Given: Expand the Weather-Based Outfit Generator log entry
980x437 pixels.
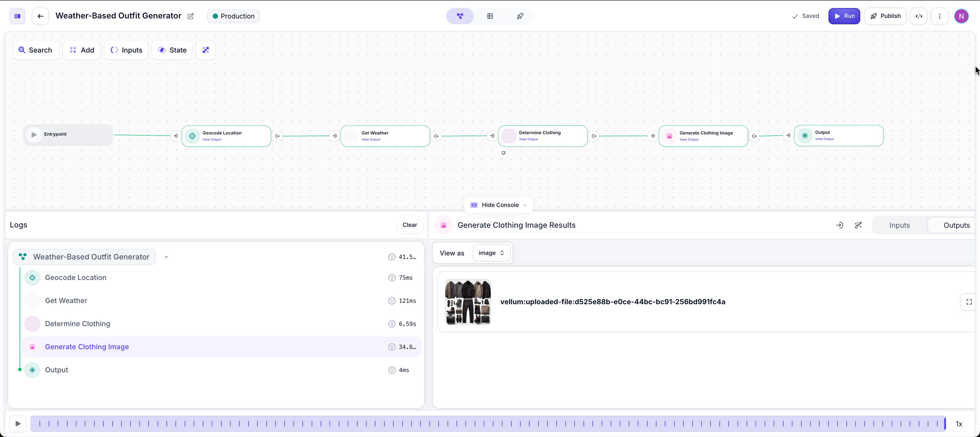Looking at the screenshot, I should [x=166, y=257].
